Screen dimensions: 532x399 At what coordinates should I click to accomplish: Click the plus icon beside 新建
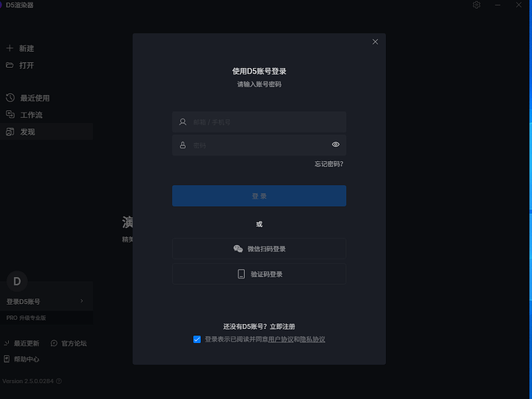pyautogui.click(x=10, y=48)
